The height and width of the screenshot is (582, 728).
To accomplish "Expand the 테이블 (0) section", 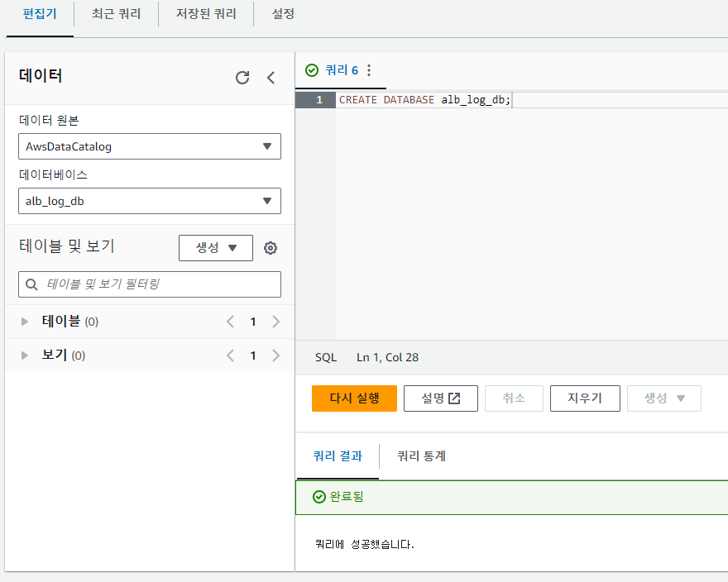I will pyautogui.click(x=25, y=322).
